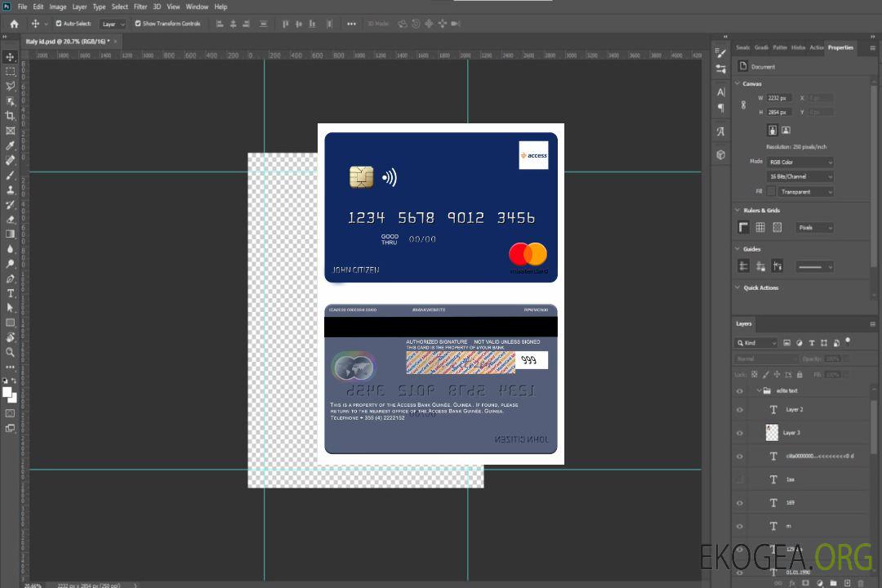Image resolution: width=882 pixels, height=588 pixels.
Task: Open the RGB Color mode dropdown
Action: click(800, 162)
